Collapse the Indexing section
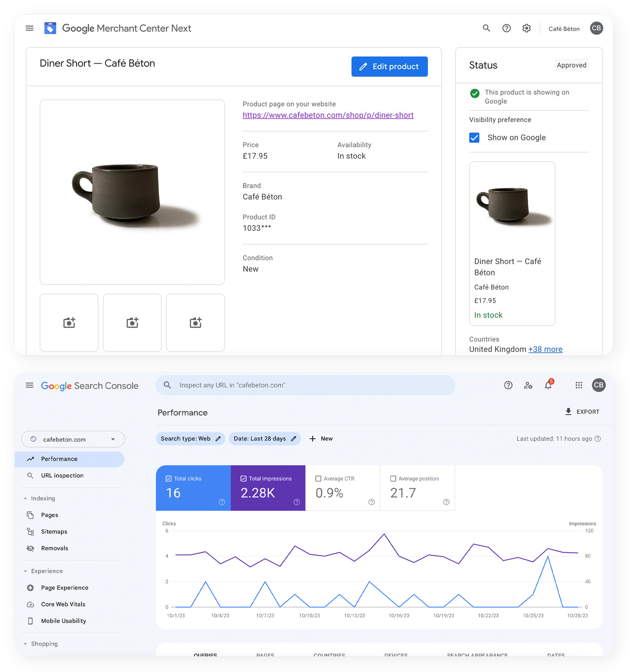This screenshot has height=672, width=634. 25,498
